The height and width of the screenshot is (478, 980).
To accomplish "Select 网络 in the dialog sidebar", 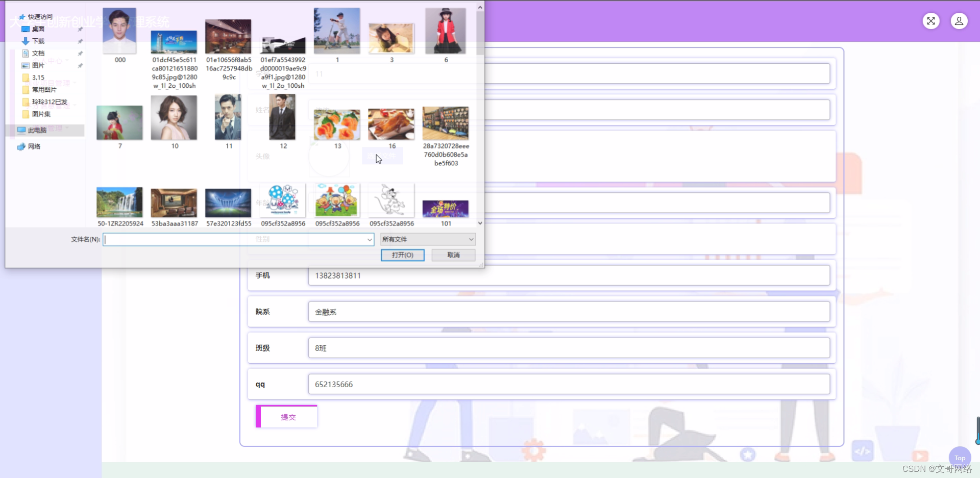I will coord(29,146).
